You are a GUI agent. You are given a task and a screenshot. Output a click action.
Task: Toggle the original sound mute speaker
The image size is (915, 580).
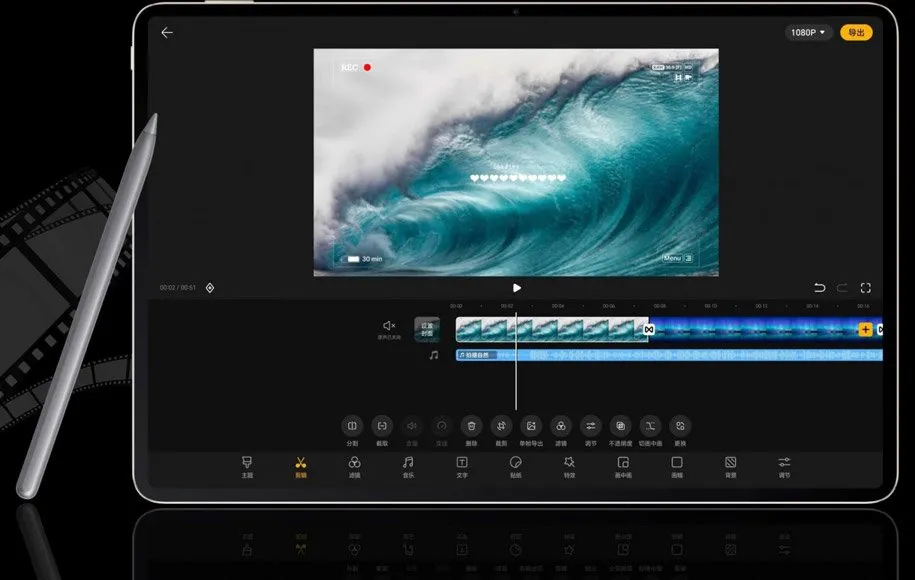(x=389, y=326)
